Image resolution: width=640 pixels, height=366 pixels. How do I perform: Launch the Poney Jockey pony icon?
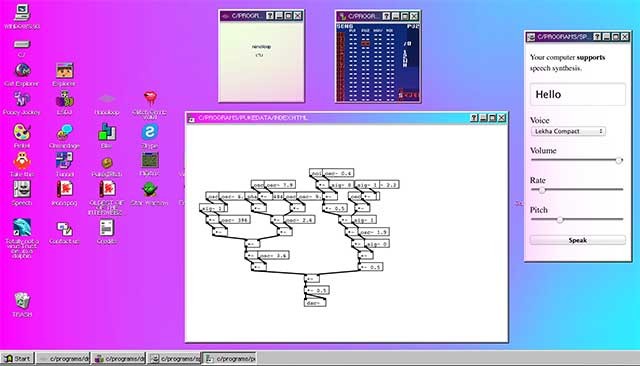[22, 99]
